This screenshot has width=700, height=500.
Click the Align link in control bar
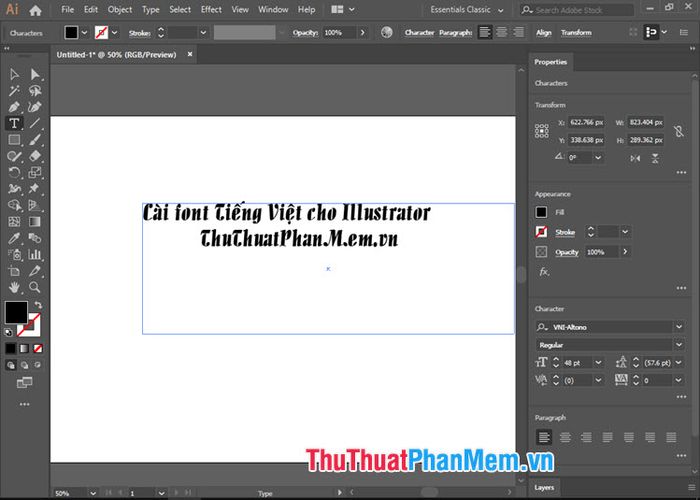(x=543, y=33)
